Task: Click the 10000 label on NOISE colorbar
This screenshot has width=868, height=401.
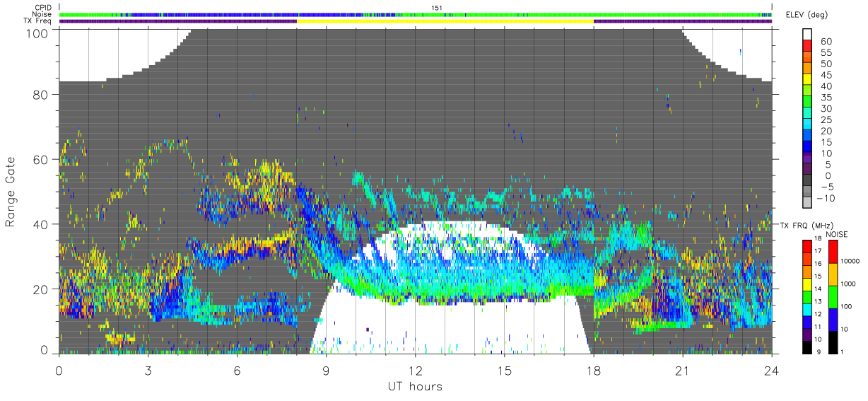Action: 850,262
